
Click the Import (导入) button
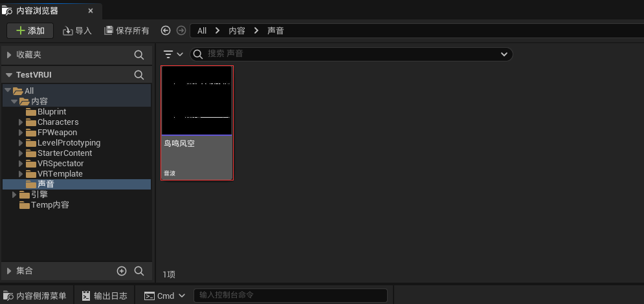pos(77,31)
